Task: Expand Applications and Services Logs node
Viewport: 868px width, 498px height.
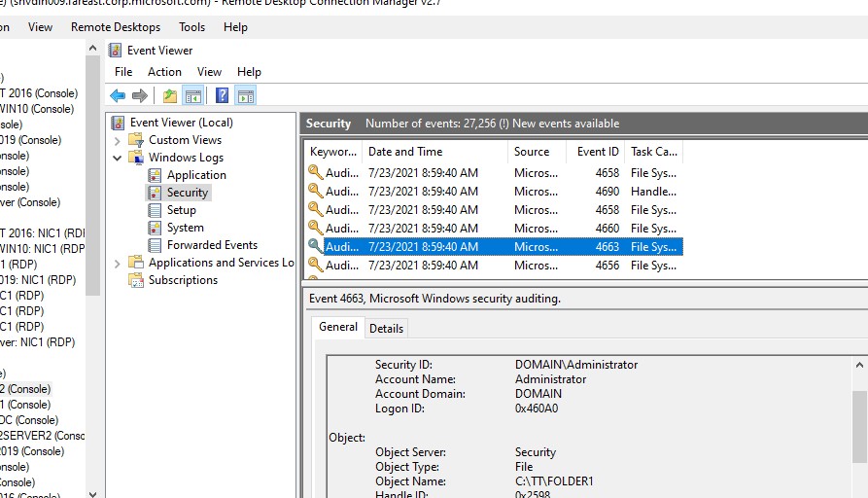Action: pyautogui.click(x=118, y=264)
